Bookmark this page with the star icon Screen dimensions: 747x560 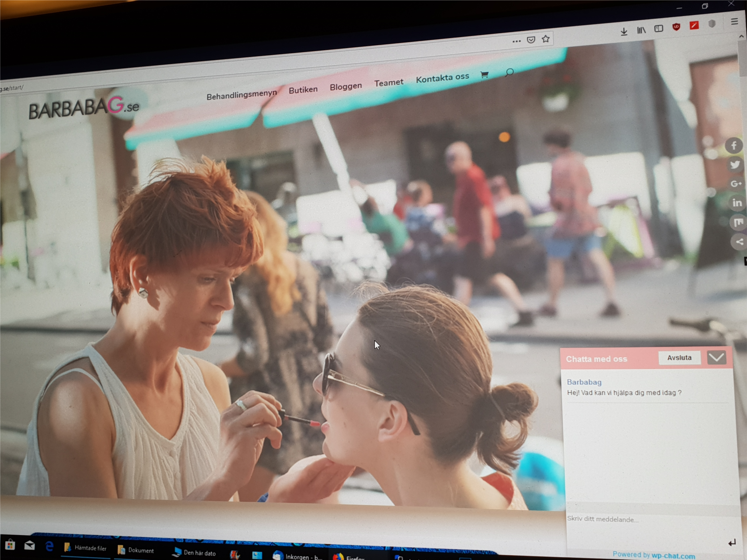545,39
